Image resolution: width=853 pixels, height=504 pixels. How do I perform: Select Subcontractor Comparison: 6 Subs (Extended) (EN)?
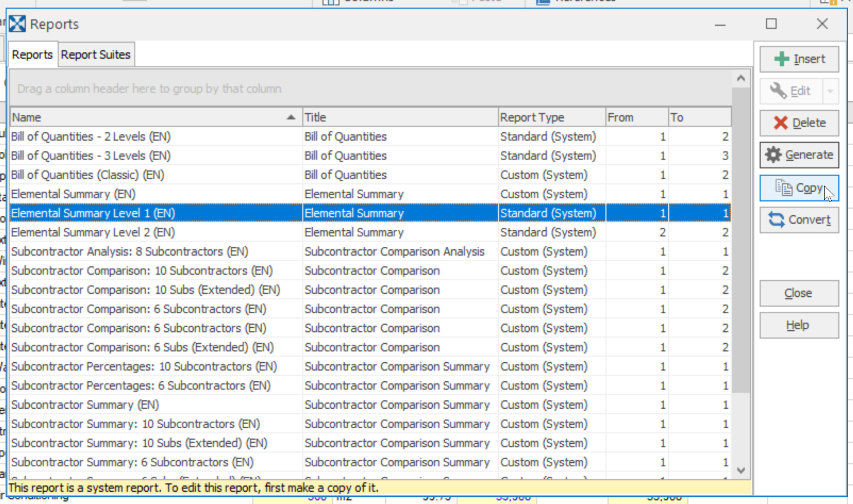[370, 347]
